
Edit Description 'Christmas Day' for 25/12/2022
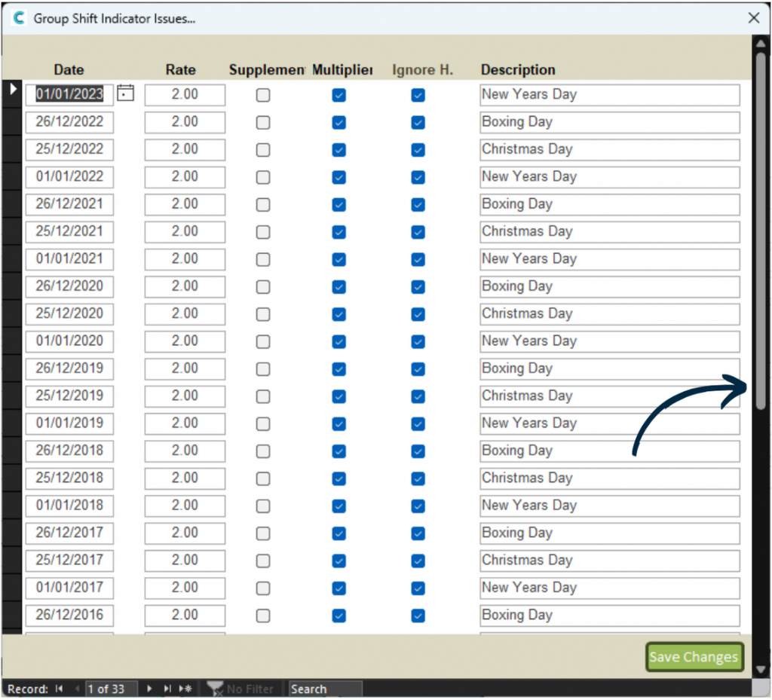[x=609, y=149]
